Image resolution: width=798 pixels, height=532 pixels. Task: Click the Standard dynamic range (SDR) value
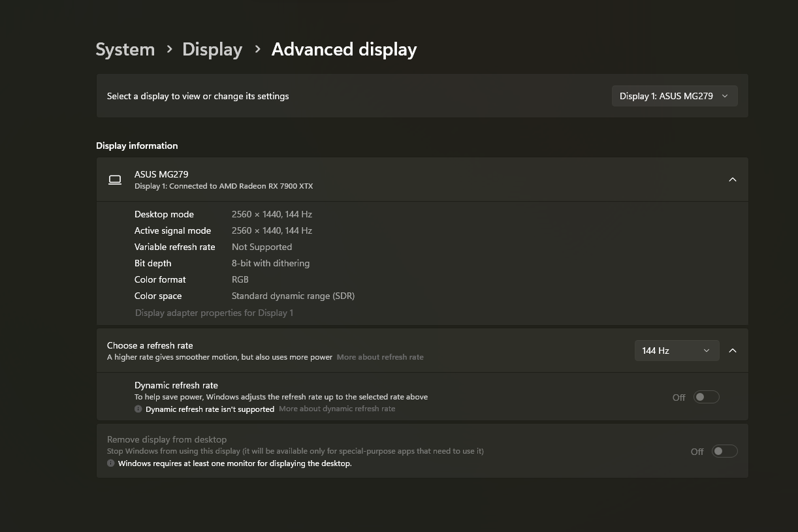tap(293, 296)
